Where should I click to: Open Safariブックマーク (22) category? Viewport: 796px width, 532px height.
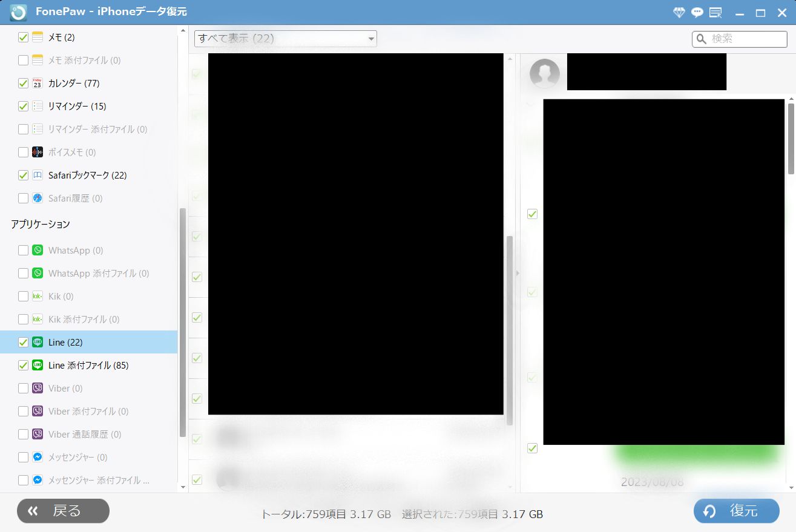click(87, 176)
